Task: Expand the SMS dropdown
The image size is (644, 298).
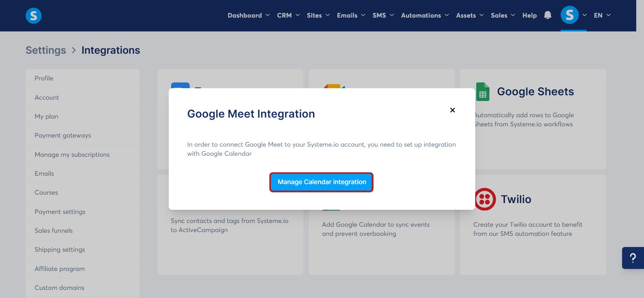Action: pos(383,15)
